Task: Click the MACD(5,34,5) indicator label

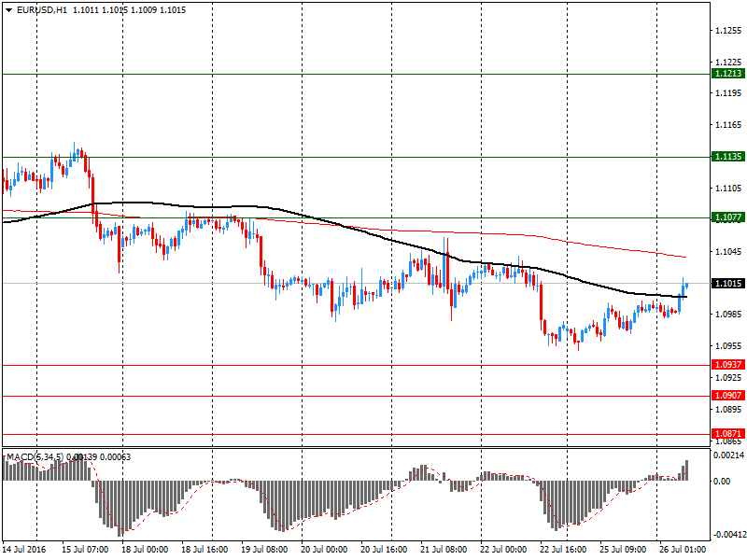Action: pyautogui.click(x=35, y=457)
